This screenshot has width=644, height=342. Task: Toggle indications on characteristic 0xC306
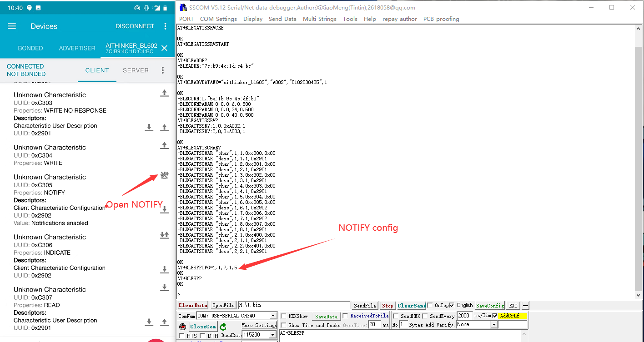pyautogui.click(x=165, y=235)
